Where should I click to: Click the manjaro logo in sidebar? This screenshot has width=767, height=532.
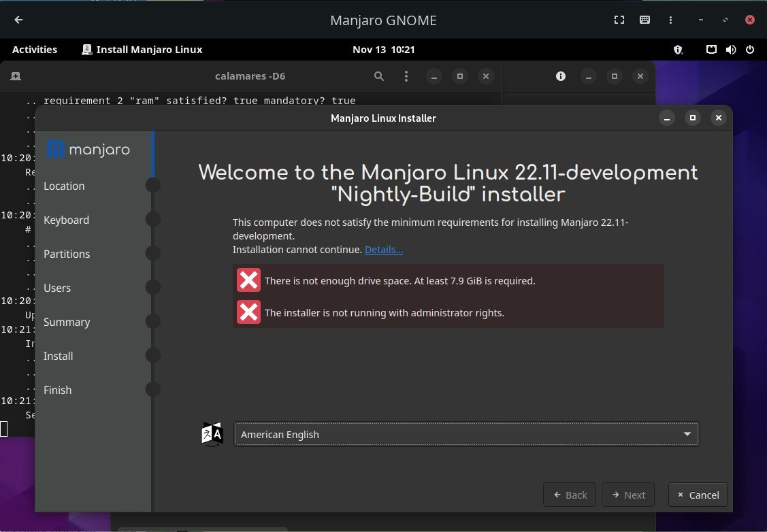pyautogui.click(x=88, y=149)
